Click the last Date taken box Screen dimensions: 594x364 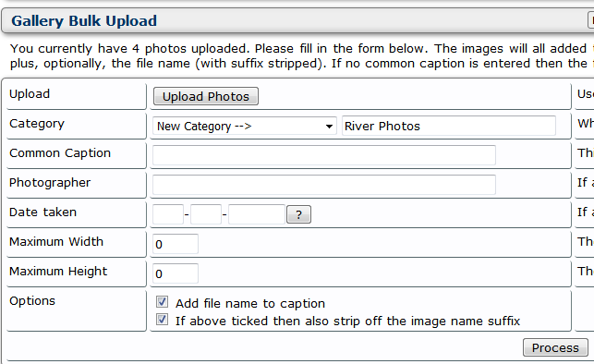[257, 214]
